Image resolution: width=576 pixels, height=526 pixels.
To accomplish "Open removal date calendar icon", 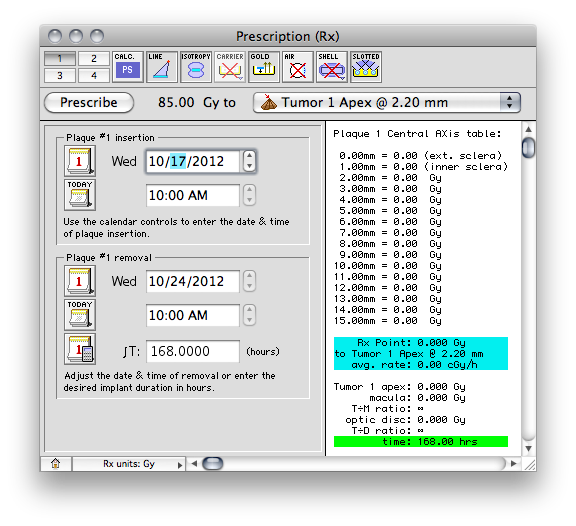I will point(80,281).
